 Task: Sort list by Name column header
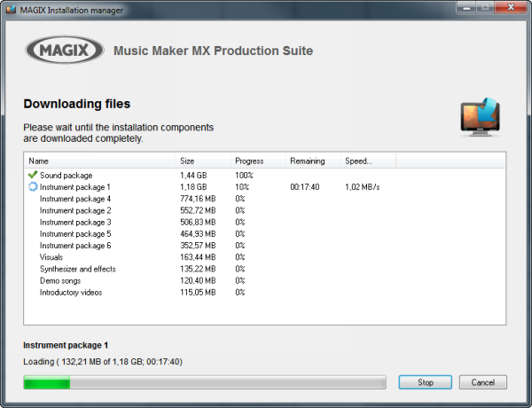pyautogui.click(x=39, y=161)
